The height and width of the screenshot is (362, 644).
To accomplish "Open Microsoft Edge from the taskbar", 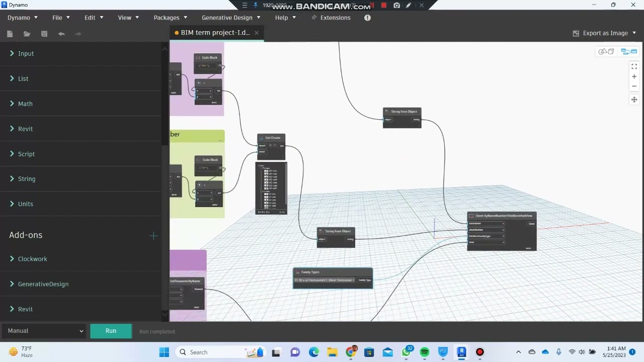I will tap(313, 352).
